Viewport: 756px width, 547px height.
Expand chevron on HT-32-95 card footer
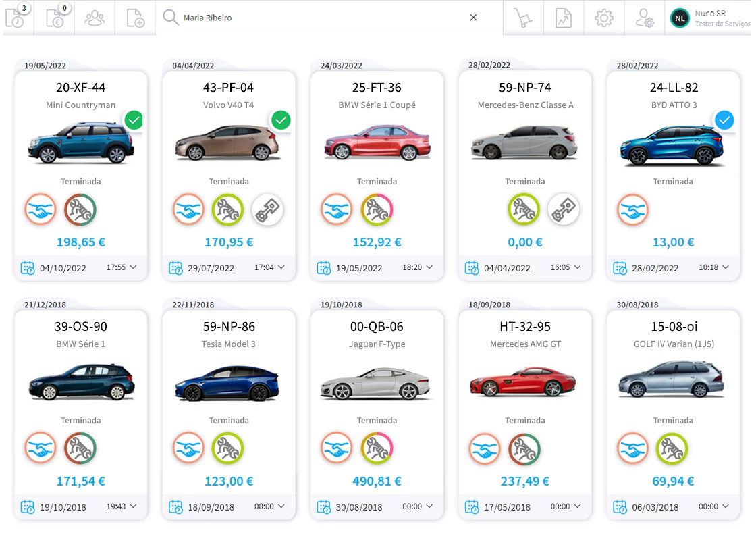pyautogui.click(x=577, y=506)
